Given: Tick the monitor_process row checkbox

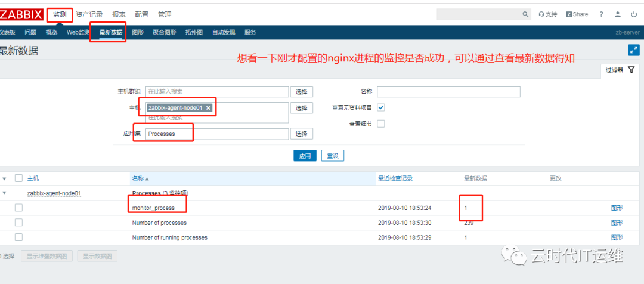Looking at the screenshot, I should 18,208.
